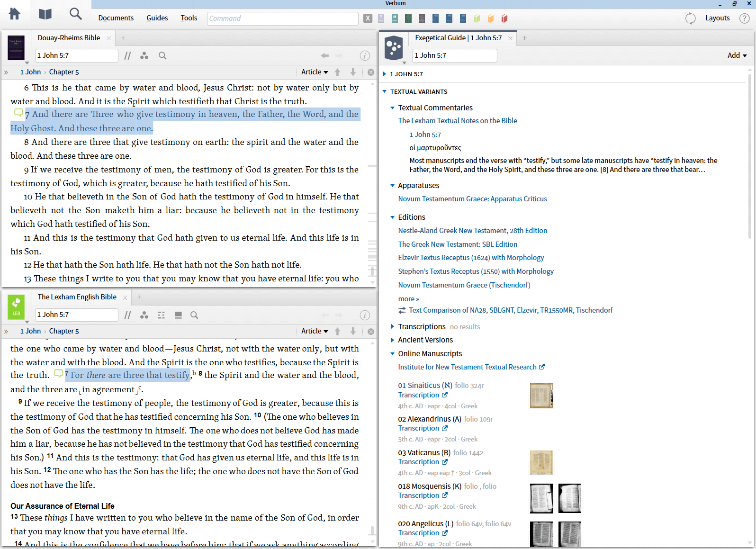Open visual filters icon in Douay-Rheims panel
This screenshot has height=549, width=756.
tap(144, 56)
